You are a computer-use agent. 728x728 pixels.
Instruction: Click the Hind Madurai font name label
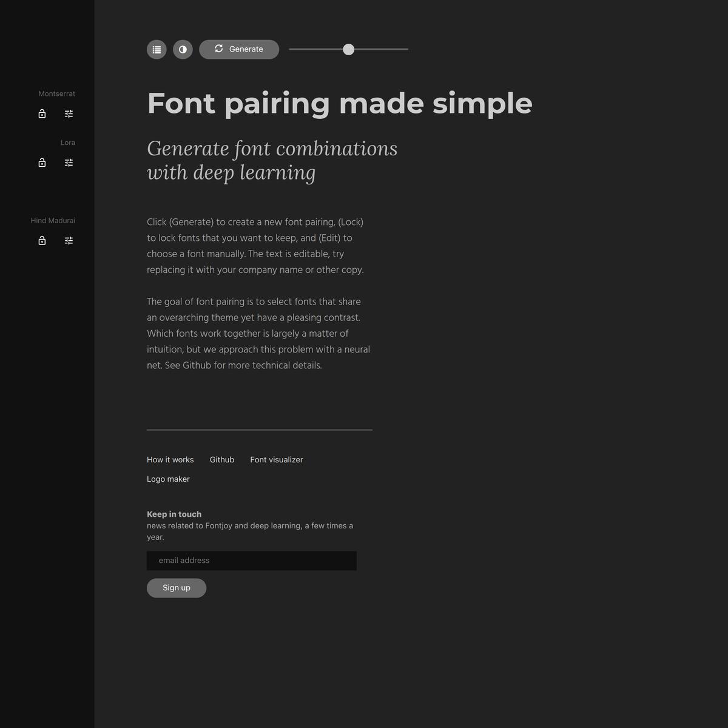pyautogui.click(x=53, y=221)
